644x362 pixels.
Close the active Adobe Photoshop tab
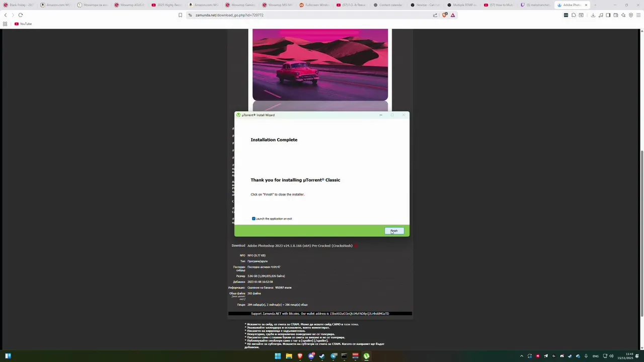[x=586, y=5]
